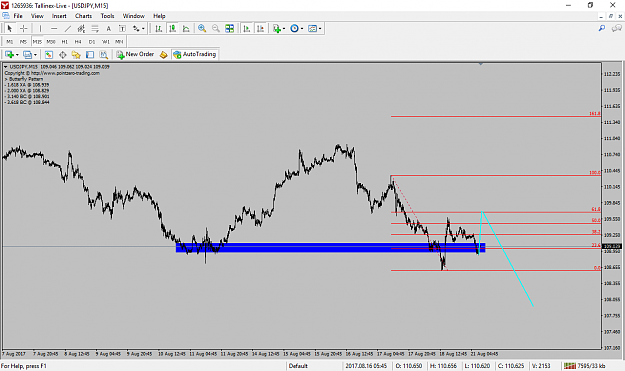Switch chart to Candlesticks style
The height and width of the screenshot is (371, 625).
(x=173, y=28)
